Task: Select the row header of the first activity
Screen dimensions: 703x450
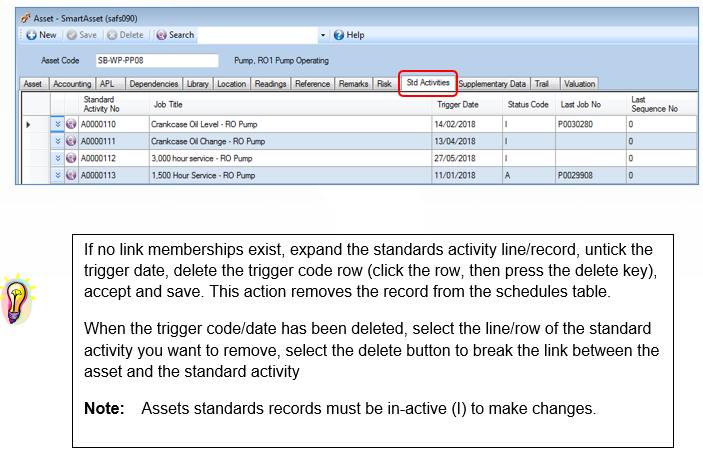Action: (x=36, y=124)
